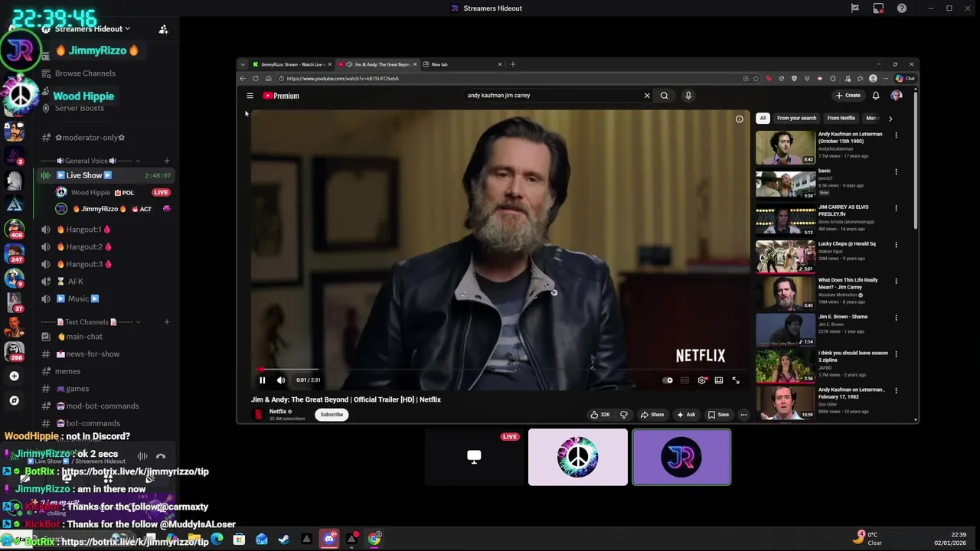Run search with magnifier button
The height and width of the screenshot is (551, 980).
[665, 96]
